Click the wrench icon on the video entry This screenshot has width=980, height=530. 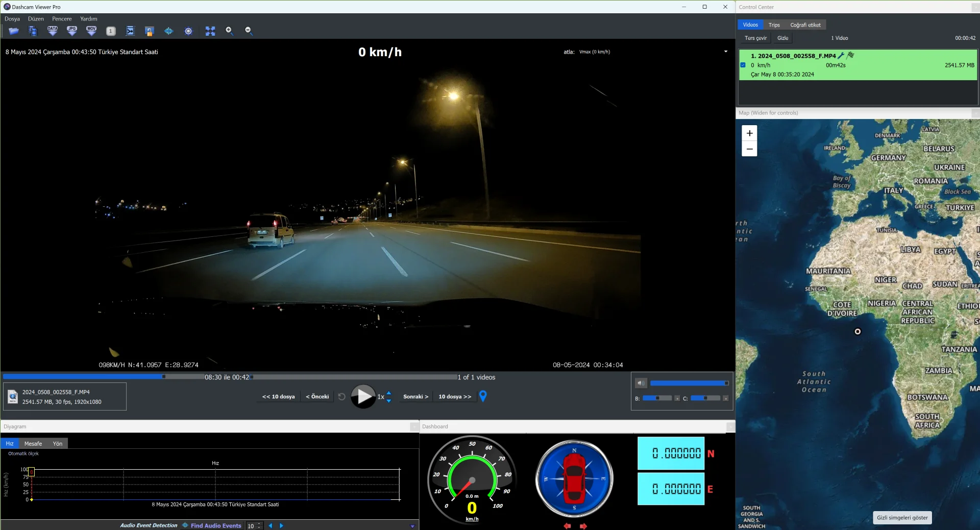[841, 56]
